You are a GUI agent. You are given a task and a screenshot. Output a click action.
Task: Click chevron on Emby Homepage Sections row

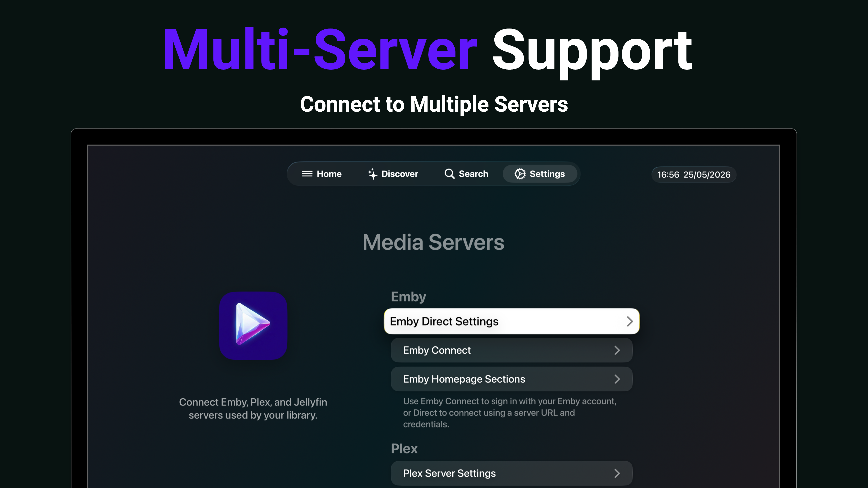617,379
